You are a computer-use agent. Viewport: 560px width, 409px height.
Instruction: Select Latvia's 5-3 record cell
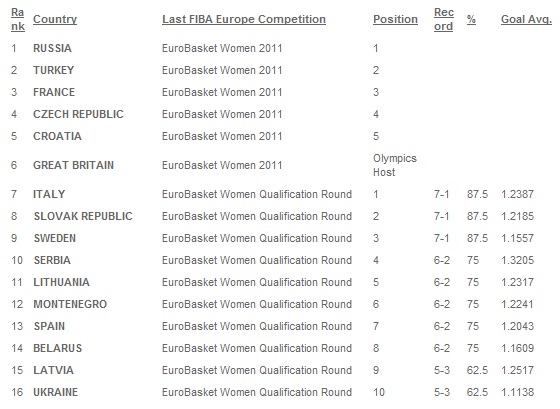pyautogui.click(x=442, y=370)
